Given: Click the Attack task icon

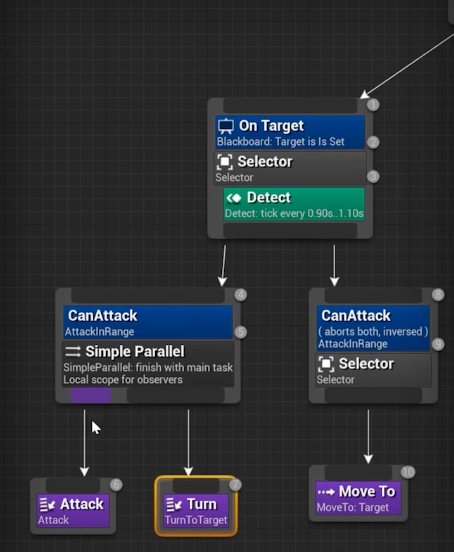Looking at the screenshot, I should click(48, 504).
